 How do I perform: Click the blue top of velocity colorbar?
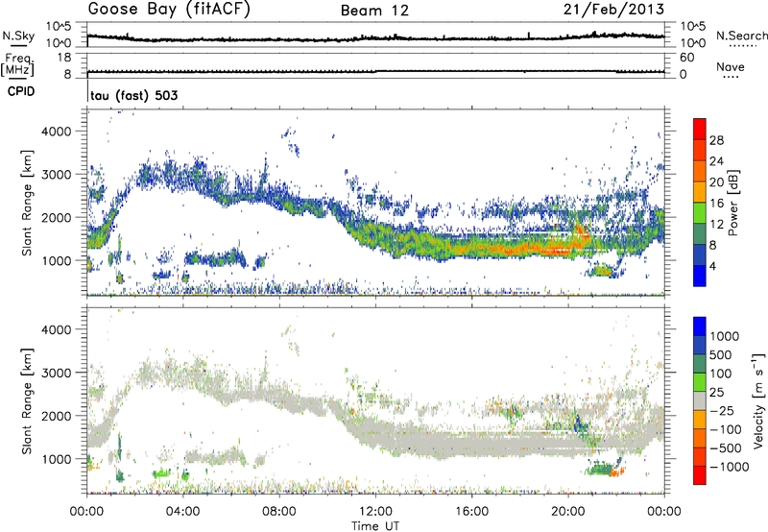[x=700, y=326]
